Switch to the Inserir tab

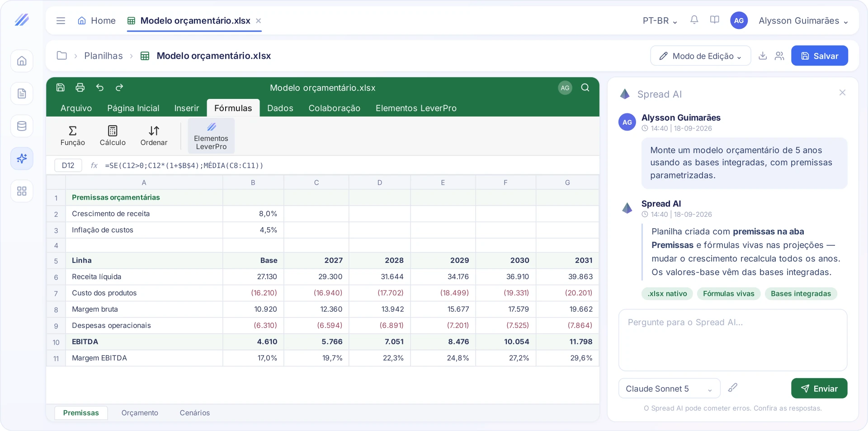(187, 108)
